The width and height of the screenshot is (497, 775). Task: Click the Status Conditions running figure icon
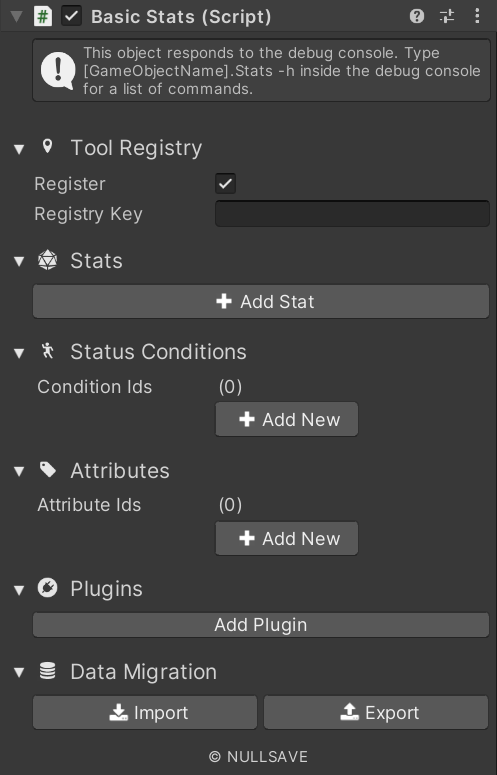point(47,351)
